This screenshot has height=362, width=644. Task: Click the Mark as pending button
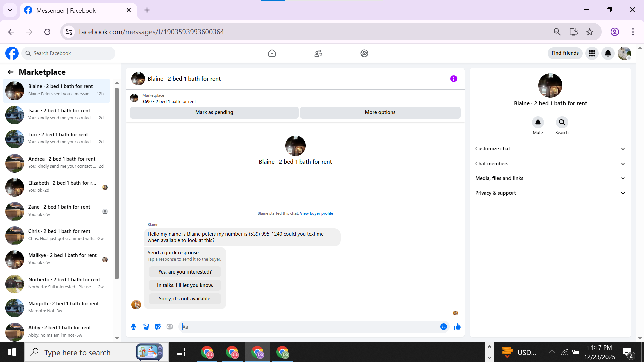[214, 112]
